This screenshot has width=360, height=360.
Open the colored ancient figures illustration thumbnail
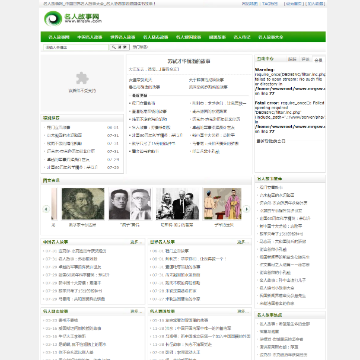tap(223, 204)
